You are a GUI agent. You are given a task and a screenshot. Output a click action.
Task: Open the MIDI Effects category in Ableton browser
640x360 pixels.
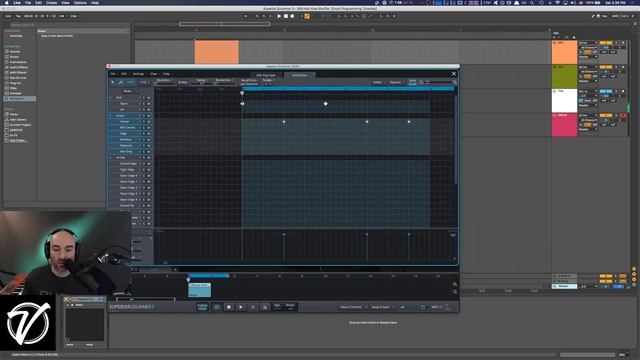(18, 73)
